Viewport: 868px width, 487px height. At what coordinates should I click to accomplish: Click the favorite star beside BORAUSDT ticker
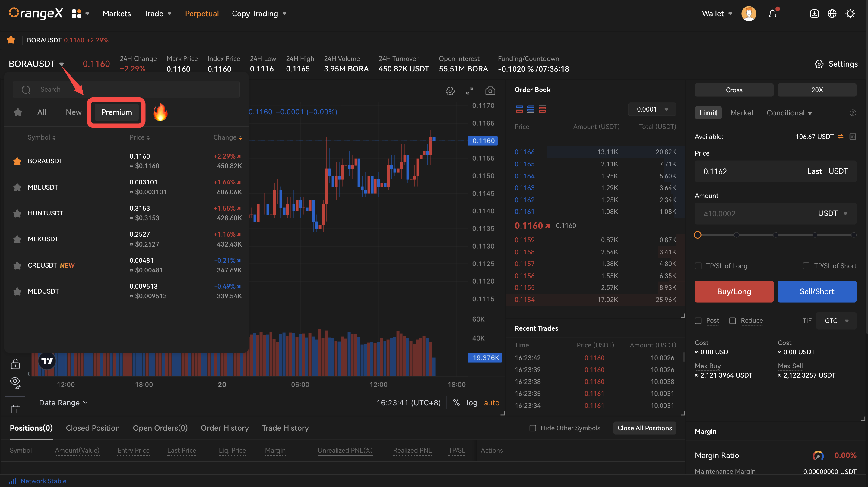pyautogui.click(x=11, y=40)
